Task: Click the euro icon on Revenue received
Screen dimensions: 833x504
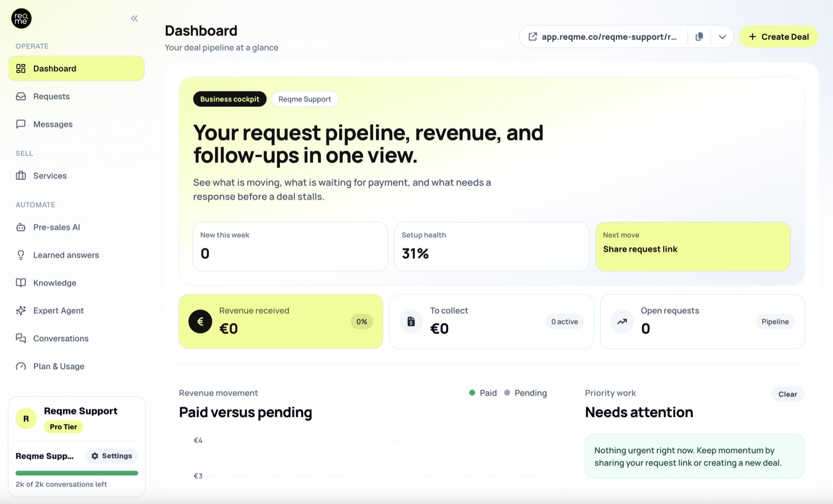Action: coord(200,322)
